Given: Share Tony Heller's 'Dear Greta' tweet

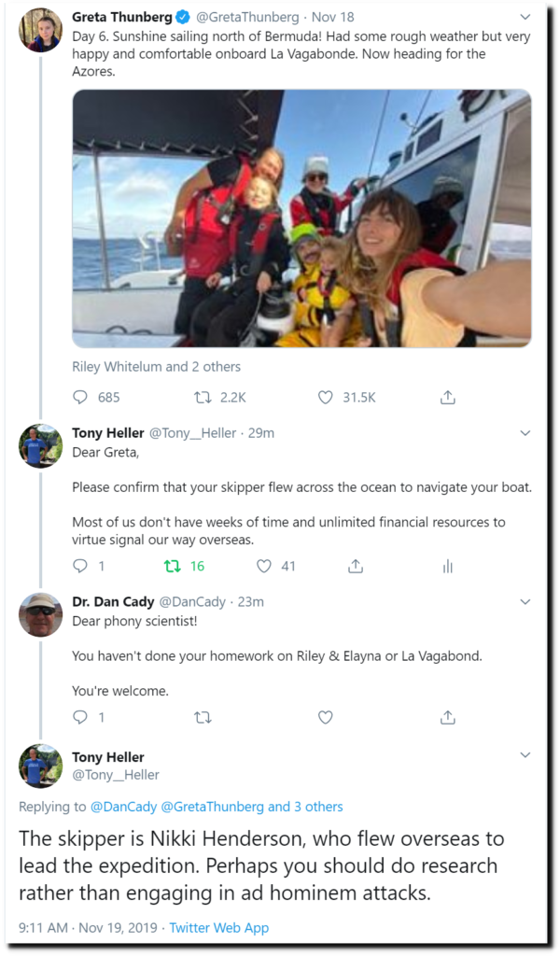Looking at the screenshot, I should click(356, 566).
